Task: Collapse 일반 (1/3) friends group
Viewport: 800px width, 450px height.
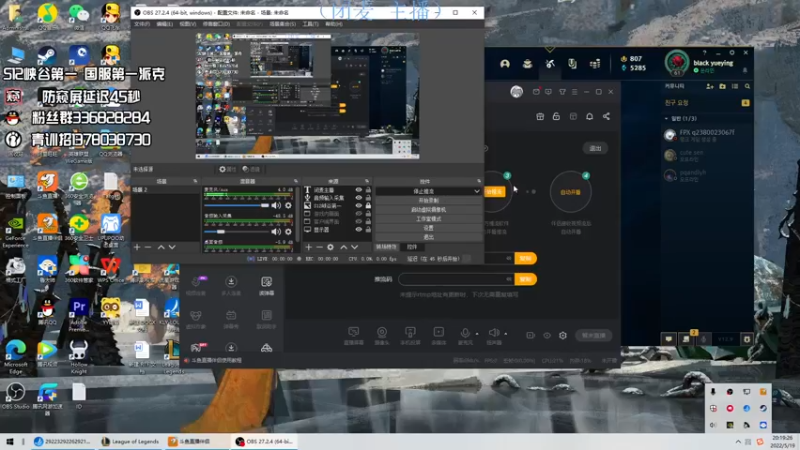Action: click(x=666, y=118)
